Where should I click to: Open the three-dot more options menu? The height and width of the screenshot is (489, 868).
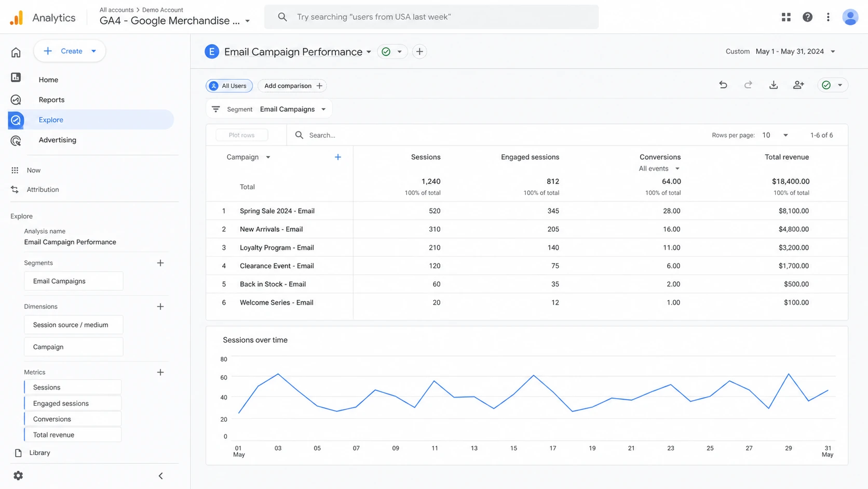click(x=828, y=17)
